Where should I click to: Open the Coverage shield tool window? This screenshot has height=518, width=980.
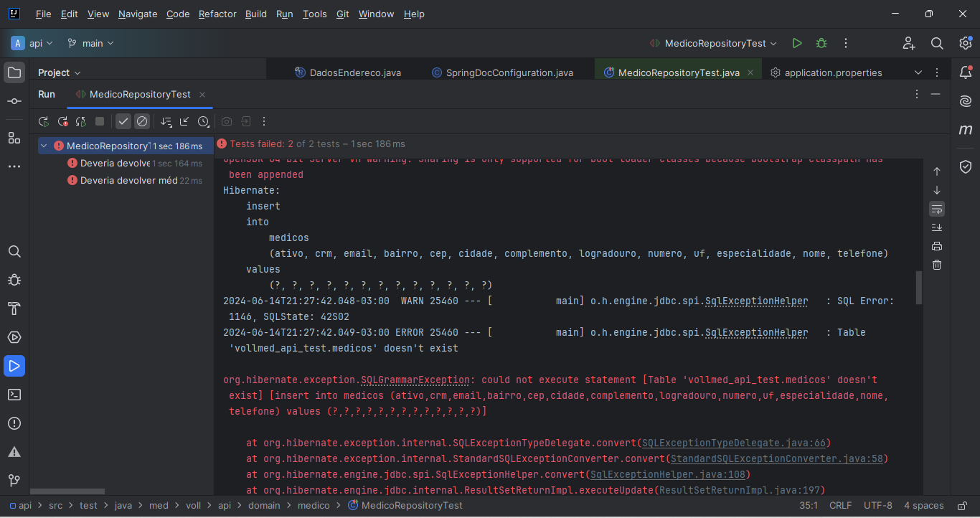coord(966,166)
